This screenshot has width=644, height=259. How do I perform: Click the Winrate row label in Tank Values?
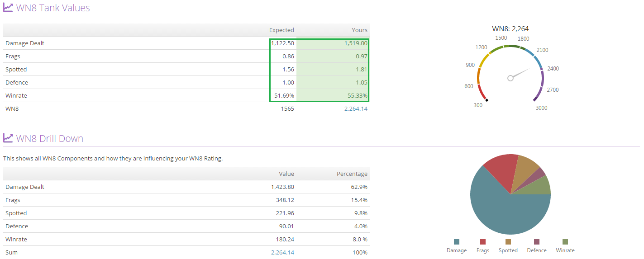pyautogui.click(x=16, y=95)
